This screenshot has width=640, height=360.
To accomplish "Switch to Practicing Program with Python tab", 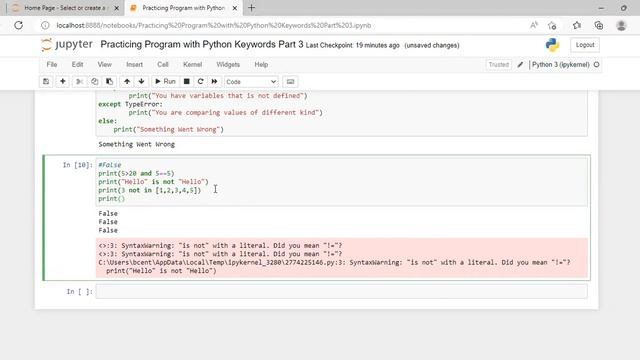I will point(183,8).
